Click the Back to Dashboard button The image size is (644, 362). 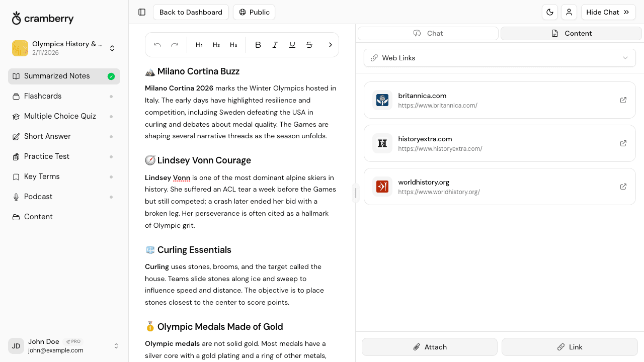click(x=191, y=12)
